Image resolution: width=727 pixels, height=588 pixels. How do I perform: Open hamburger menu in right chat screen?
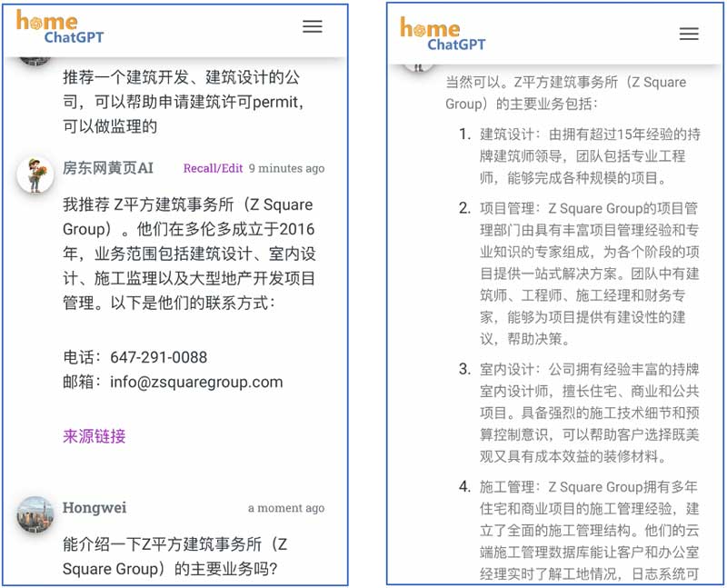[x=689, y=34]
